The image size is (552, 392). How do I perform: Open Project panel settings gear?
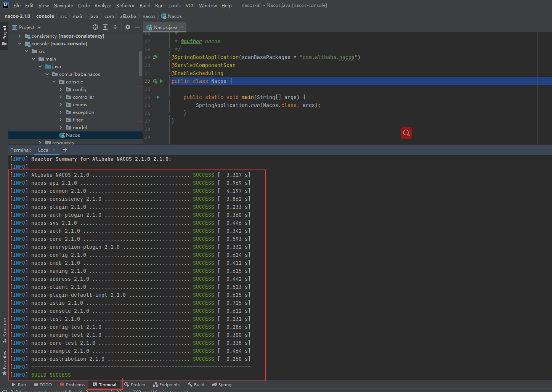coord(128,27)
